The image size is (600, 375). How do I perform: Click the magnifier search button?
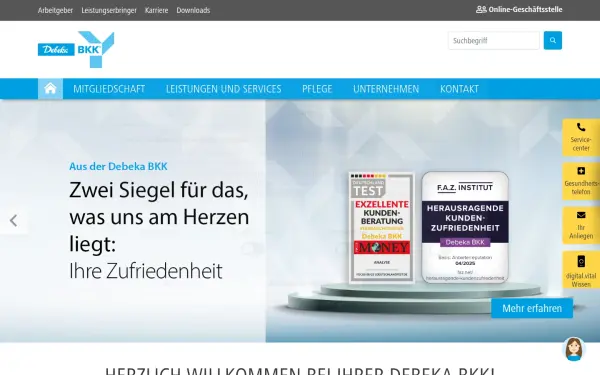[553, 40]
